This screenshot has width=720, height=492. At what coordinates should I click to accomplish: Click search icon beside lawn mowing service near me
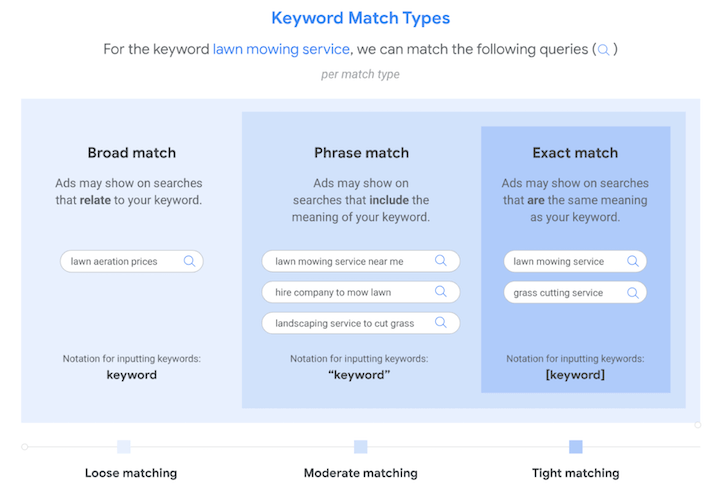point(441,260)
